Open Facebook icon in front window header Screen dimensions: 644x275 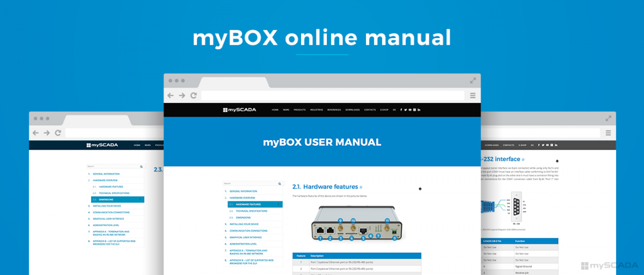(x=401, y=110)
